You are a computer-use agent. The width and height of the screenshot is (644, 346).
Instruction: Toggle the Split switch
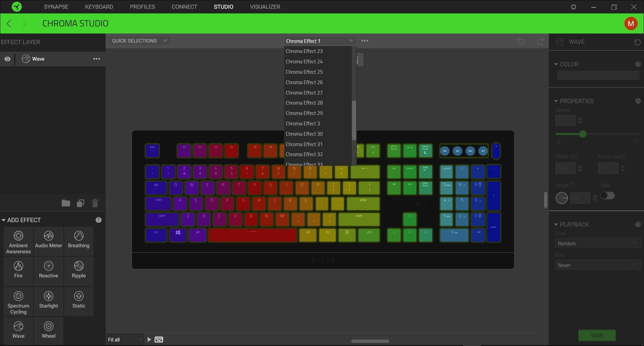(x=607, y=196)
